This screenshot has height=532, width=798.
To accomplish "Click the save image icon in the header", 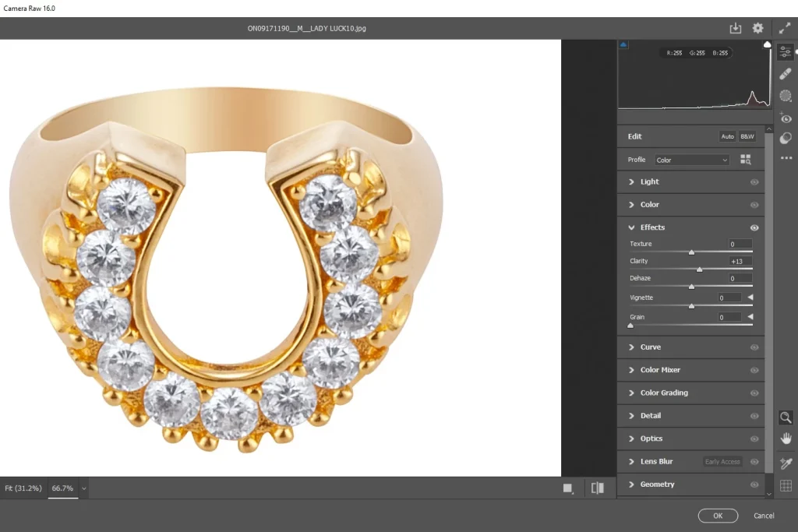I will tap(735, 27).
